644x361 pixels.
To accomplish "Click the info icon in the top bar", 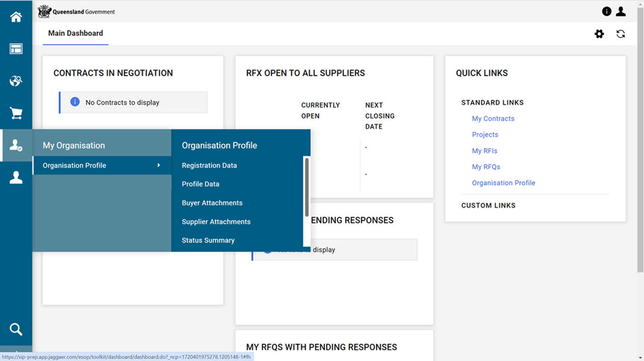I will pyautogui.click(x=606, y=11).
